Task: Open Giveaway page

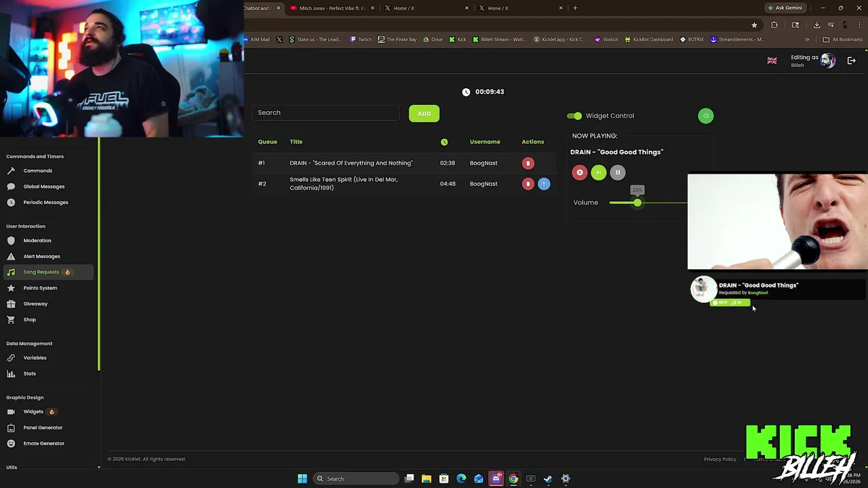Action: (x=35, y=304)
